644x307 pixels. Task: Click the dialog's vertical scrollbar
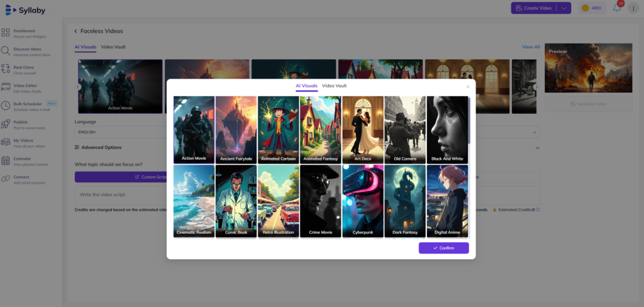coord(470,126)
